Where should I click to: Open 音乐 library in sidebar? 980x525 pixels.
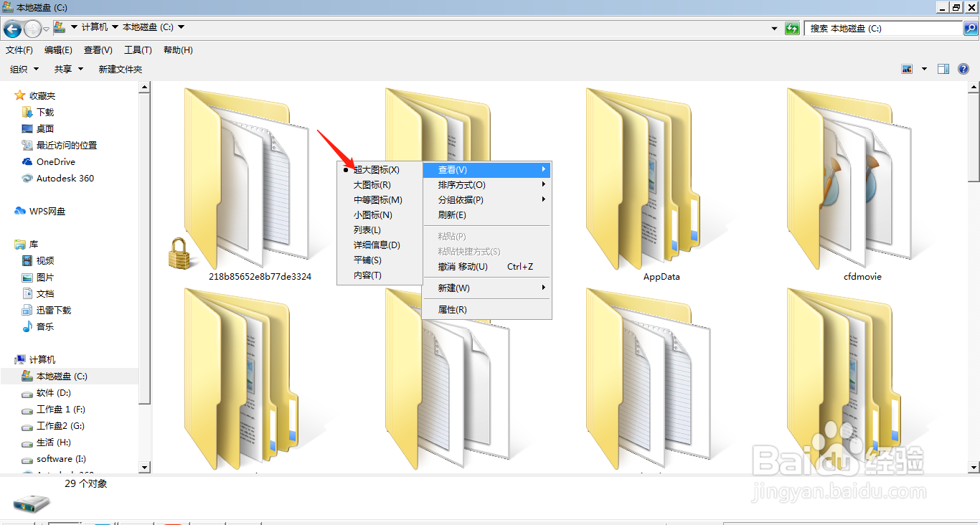[x=38, y=326]
